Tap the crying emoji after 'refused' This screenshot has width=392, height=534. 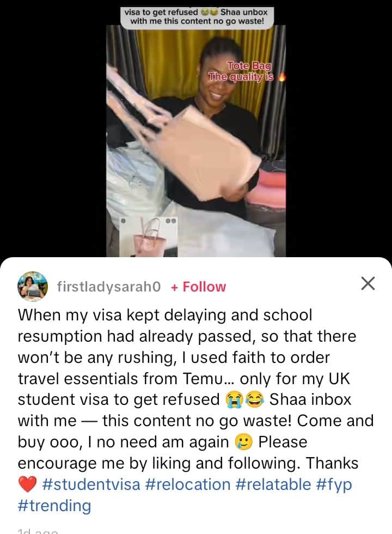pyautogui.click(x=235, y=399)
